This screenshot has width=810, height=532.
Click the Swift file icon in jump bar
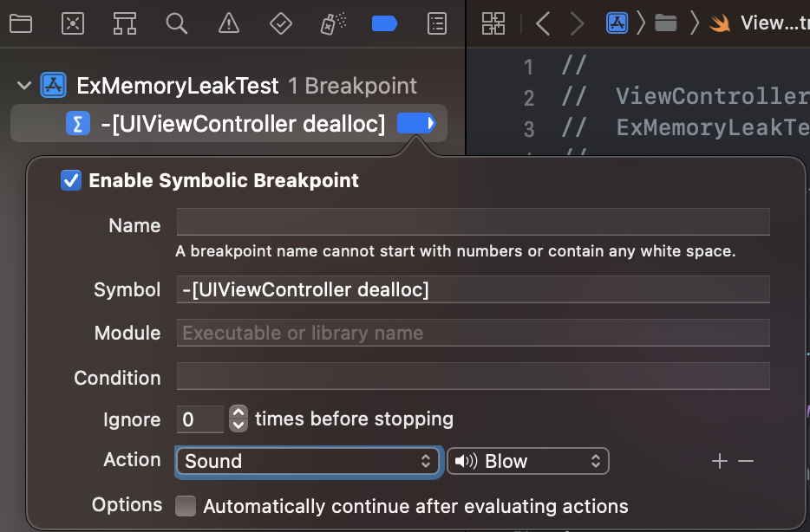720,23
